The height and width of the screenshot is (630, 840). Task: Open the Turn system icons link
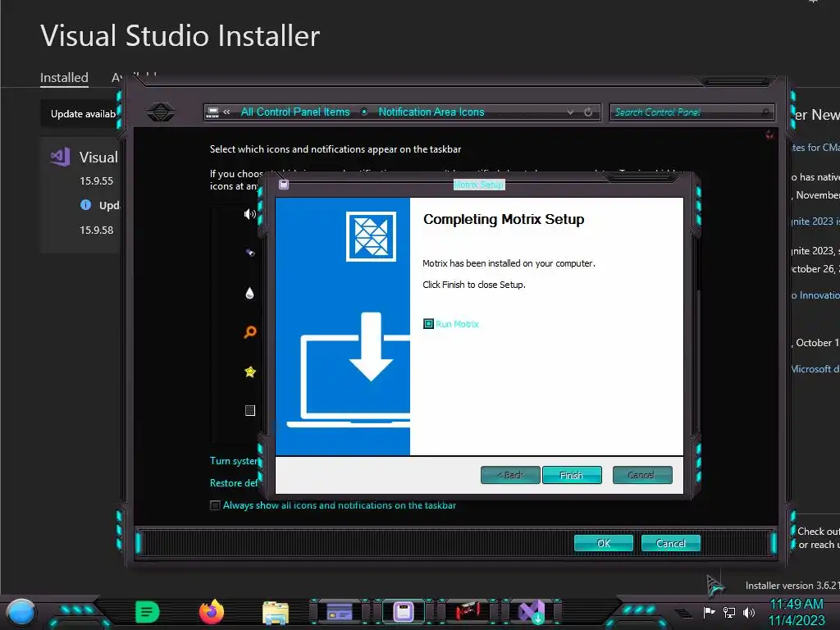pyautogui.click(x=234, y=461)
